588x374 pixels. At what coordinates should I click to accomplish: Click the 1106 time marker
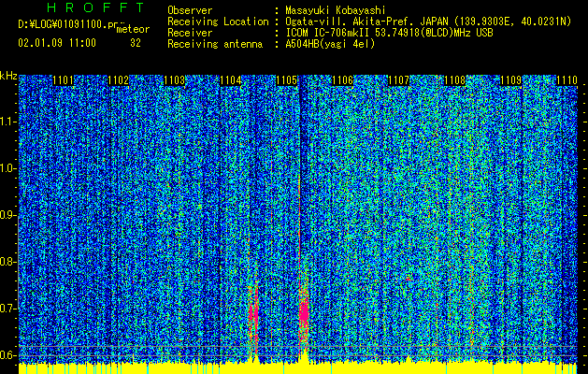[343, 80]
